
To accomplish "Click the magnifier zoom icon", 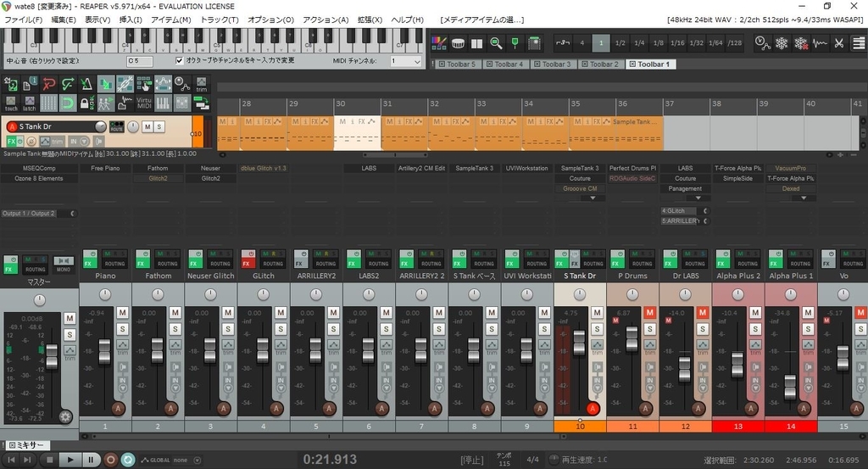I will click(x=496, y=42).
